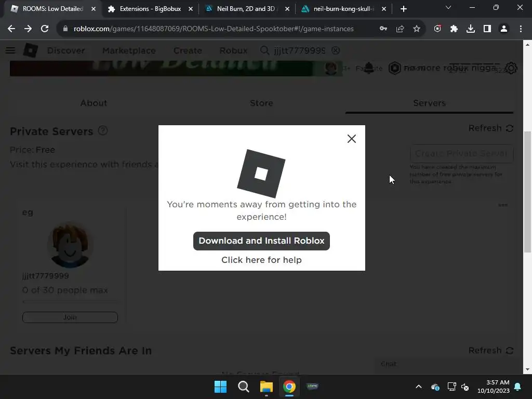Viewport: 532px width, 399px height.
Task: Click the Roblox home logo
Action: pyautogui.click(x=31, y=50)
